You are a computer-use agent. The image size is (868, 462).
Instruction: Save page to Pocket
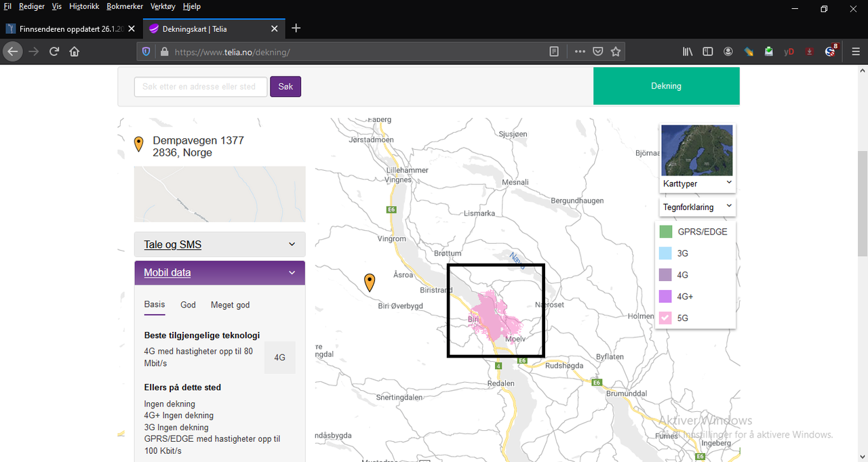[x=598, y=51]
